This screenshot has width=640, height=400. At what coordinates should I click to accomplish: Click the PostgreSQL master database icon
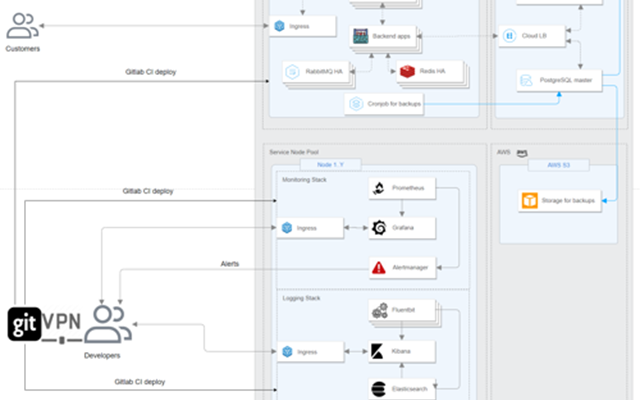pyautogui.click(x=526, y=80)
